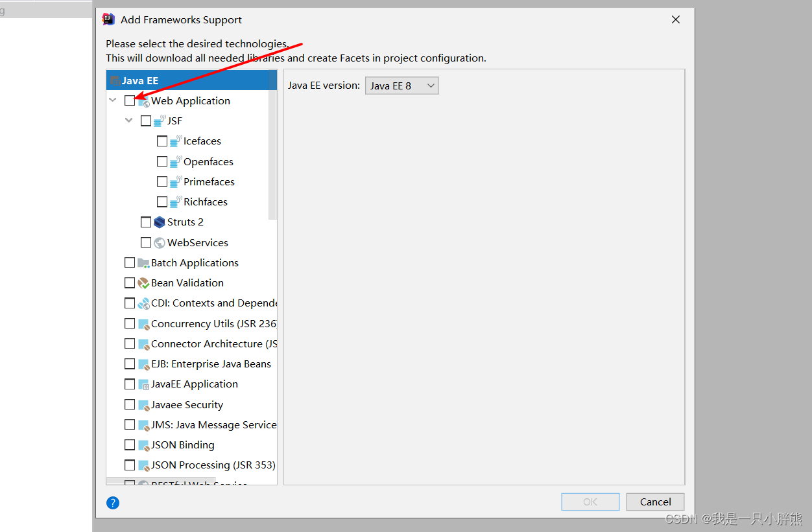This screenshot has height=532, width=812.
Task: Select the Primefaces row label
Action: tap(209, 181)
